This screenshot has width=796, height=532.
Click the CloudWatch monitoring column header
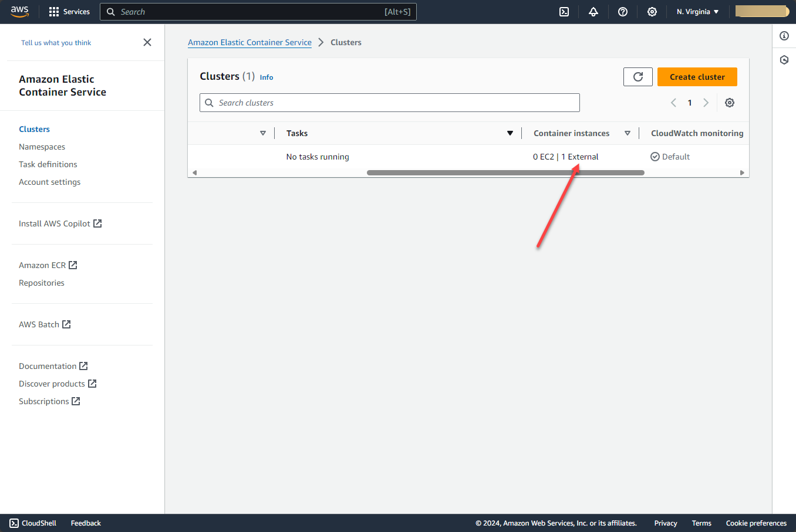point(697,133)
